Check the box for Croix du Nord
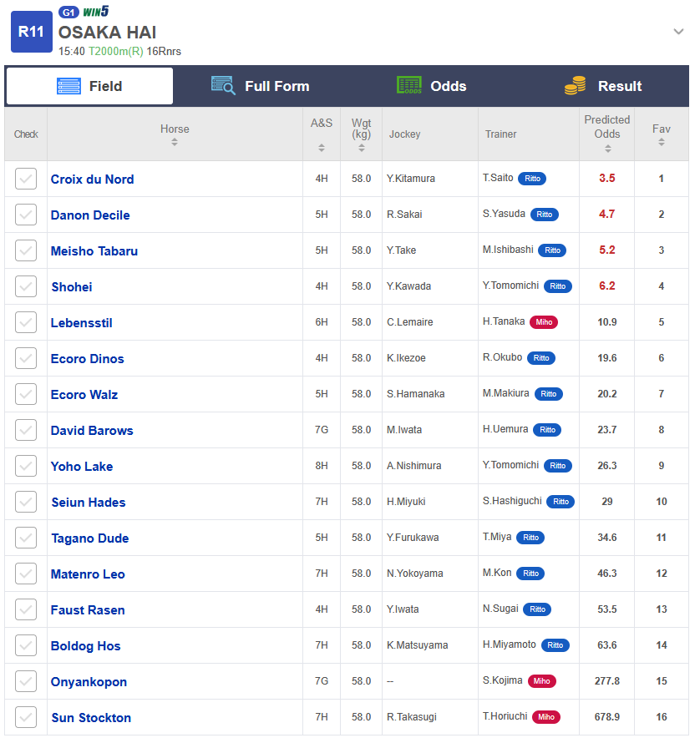The image size is (700, 743). tap(26, 179)
